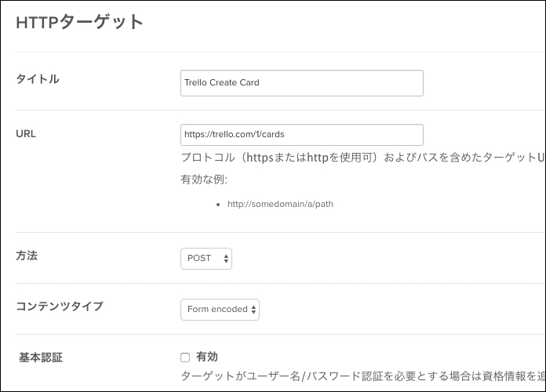The image size is (546, 392).
Task: Click the プロトコル URL help text
Action: [362, 158]
